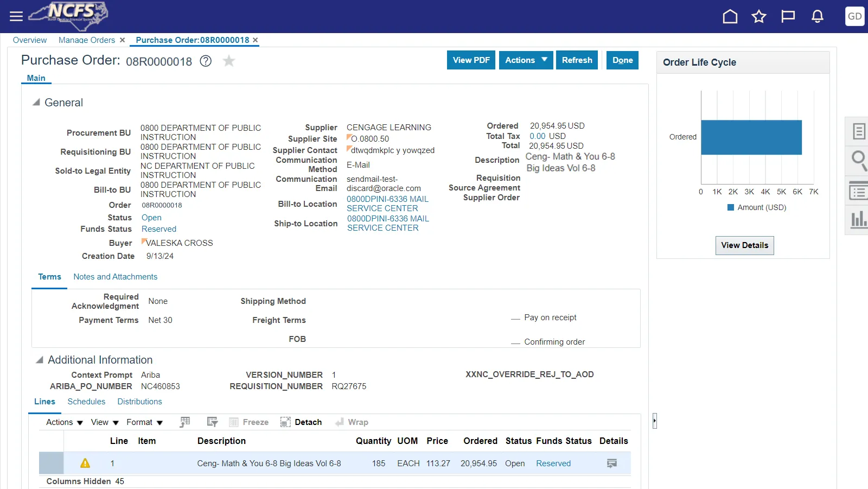Click the View PDF button
The height and width of the screenshot is (489, 868).
tap(471, 60)
